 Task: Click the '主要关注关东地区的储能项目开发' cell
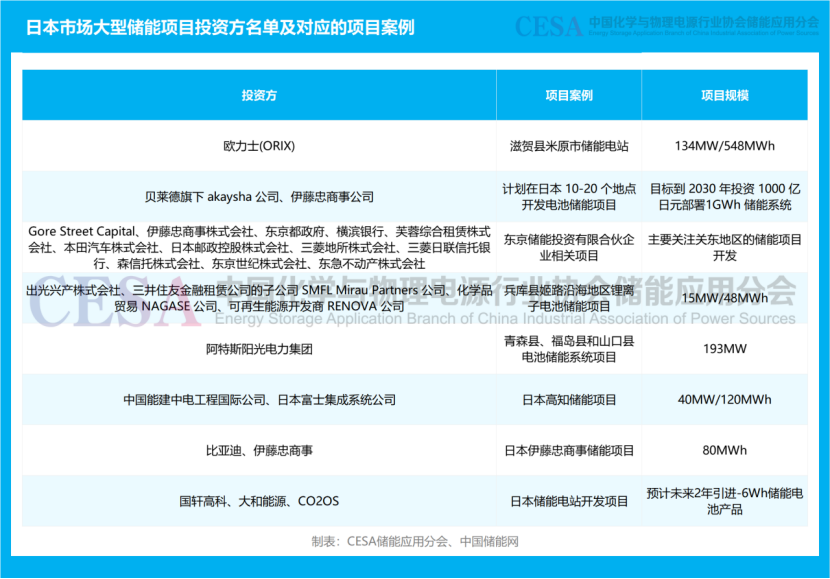pyautogui.click(x=725, y=247)
